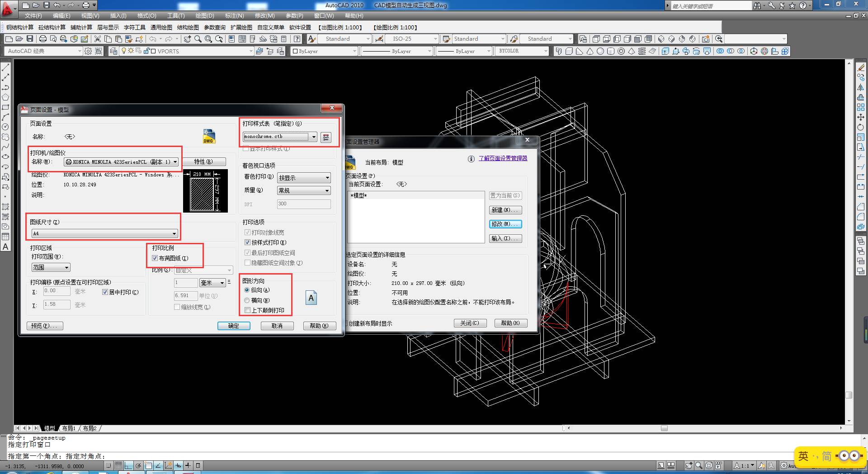
Task: Enable the 上下颠倒打印 upside-down checkbox
Action: (247, 310)
